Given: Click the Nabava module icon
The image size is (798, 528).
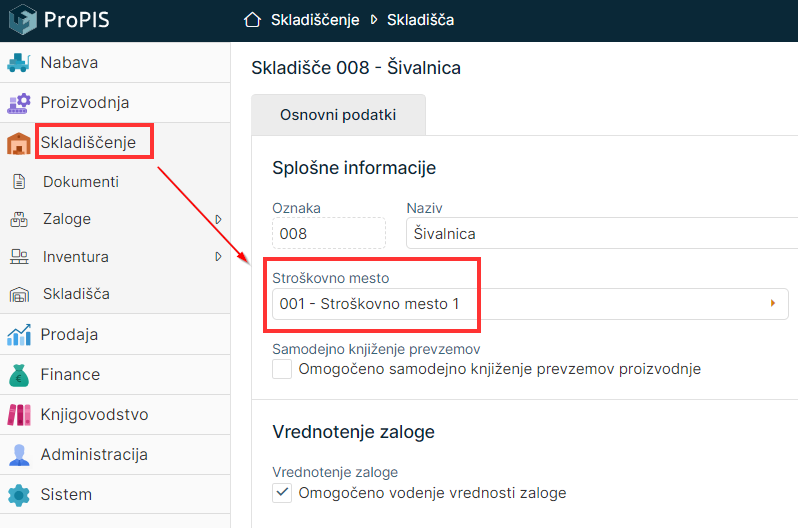Looking at the screenshot, I should (18, 63).
